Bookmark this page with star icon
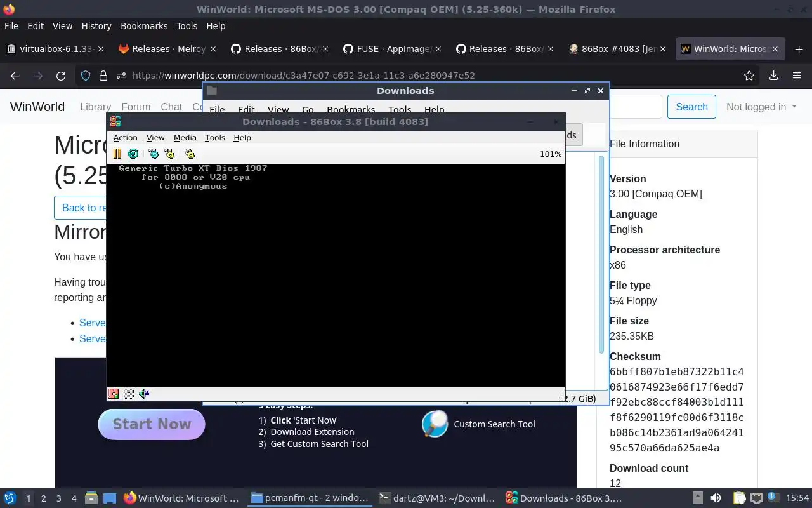The width and height of the screenshot is (812, 508). point(749,76)
